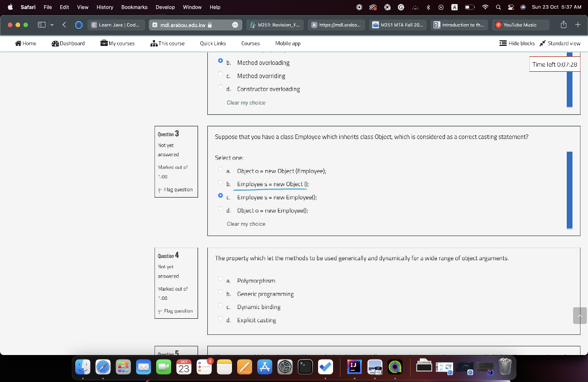Select option c. Employee s = new Employee()

220,195
